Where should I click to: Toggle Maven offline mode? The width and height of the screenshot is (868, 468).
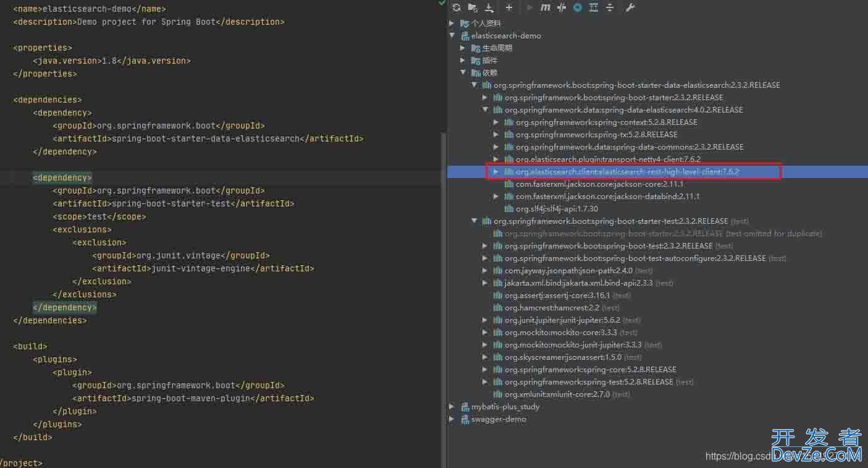(x=561, y=7)
